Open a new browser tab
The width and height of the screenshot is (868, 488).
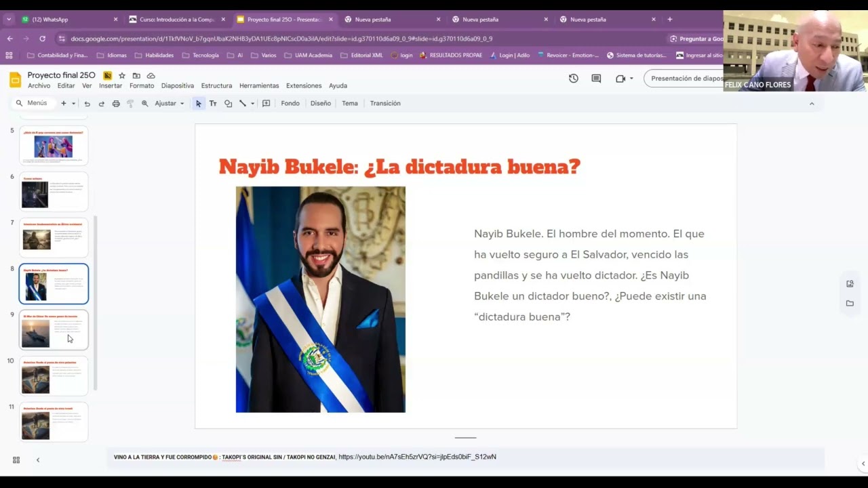click(670, 20)
